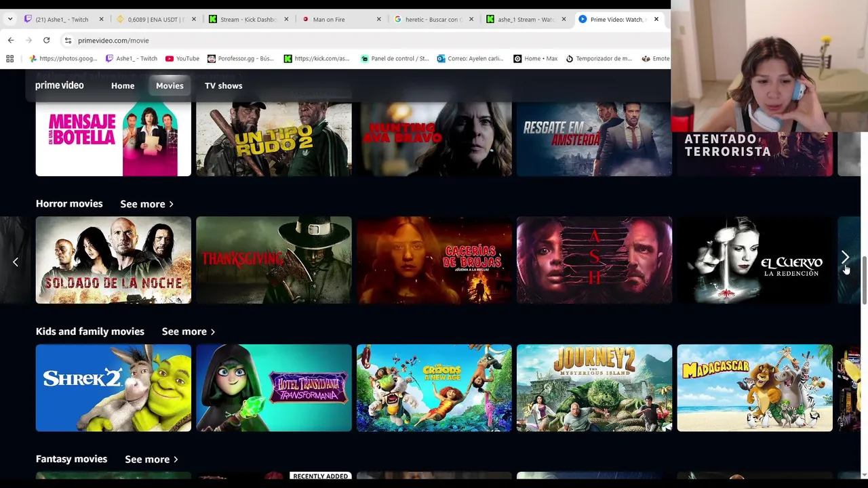Open the Un Tipo Rudo 2 movie
The image size is (868, 488).
coord(274,138)
